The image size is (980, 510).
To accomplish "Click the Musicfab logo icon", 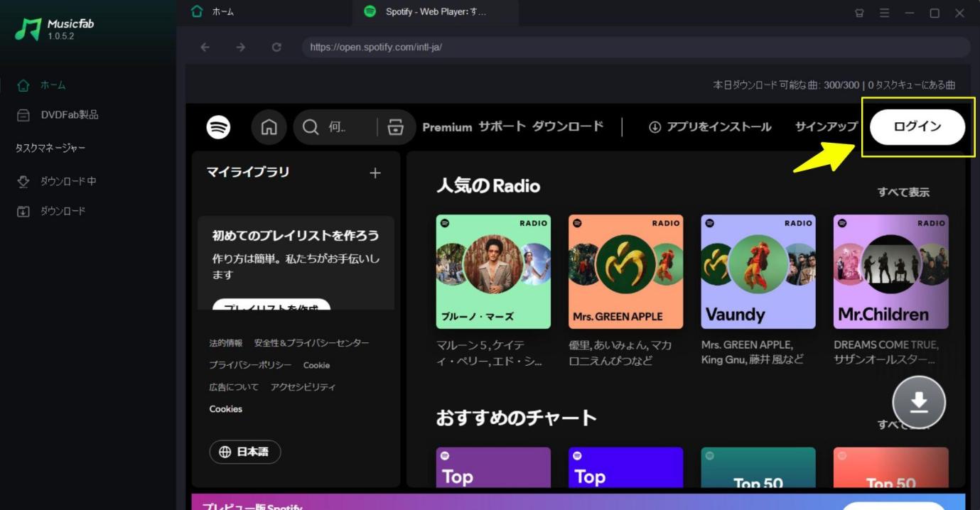I will point(28,29).
